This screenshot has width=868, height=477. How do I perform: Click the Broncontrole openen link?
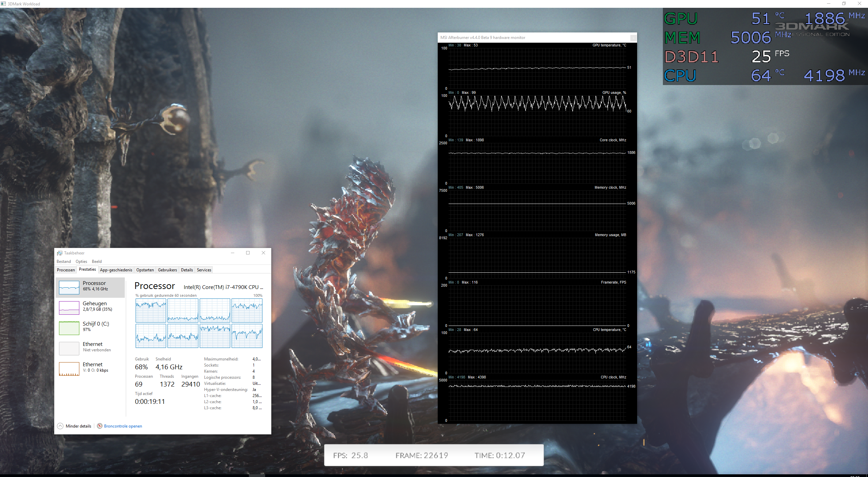123,426
